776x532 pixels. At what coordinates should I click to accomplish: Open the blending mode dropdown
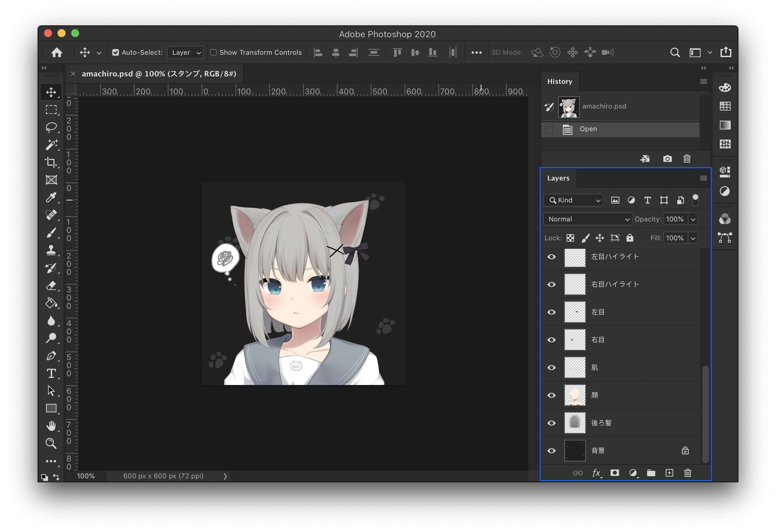click(586, 219)
